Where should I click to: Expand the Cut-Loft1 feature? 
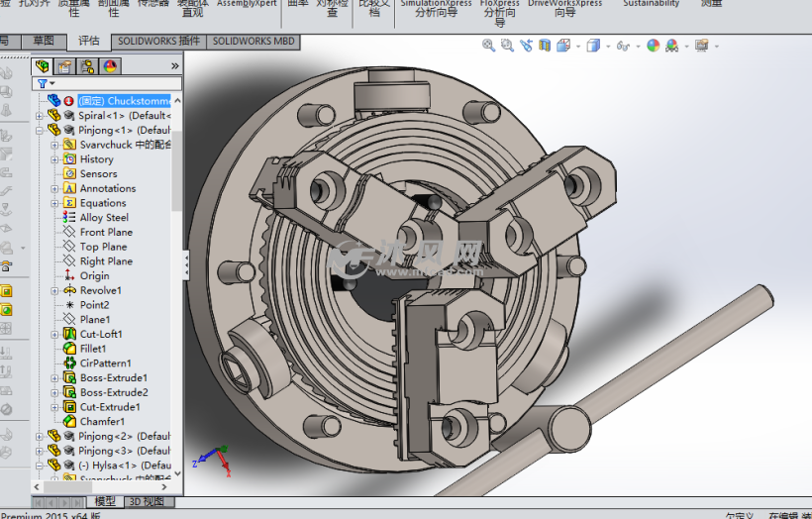click(x=55, y=335)
